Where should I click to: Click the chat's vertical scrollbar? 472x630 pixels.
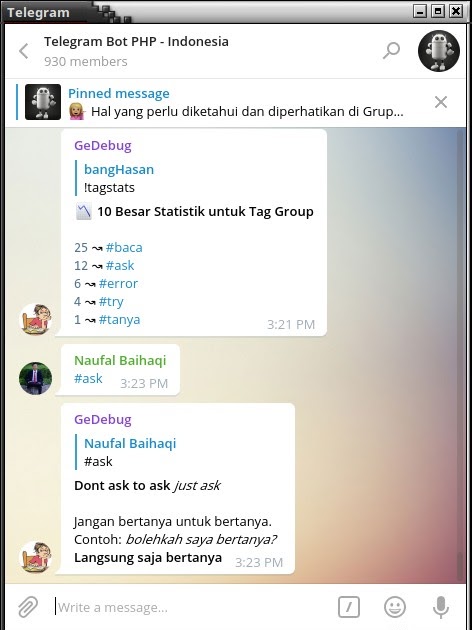[461, 355]
